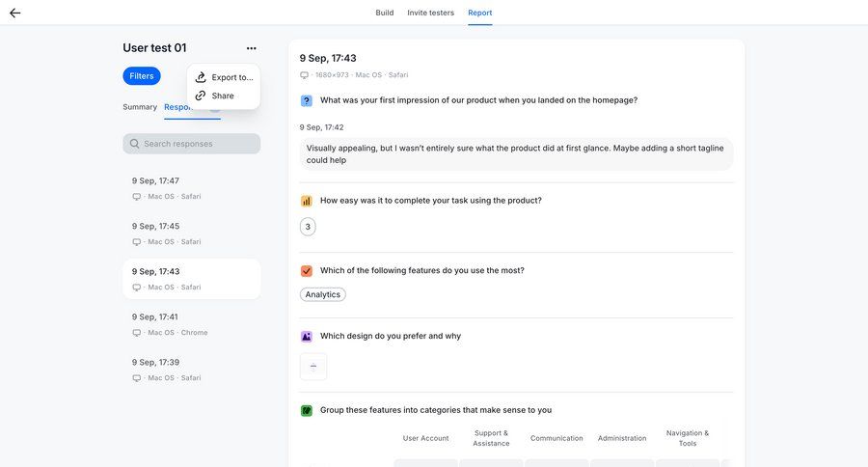Screen dimensions: 868x467
Task: Open response from 9 Sep, 17:47
Action: coord(191,188)
